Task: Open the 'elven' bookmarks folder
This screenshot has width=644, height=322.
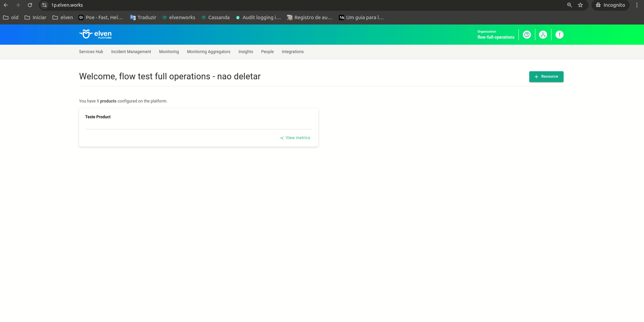Action: pyautogui.click(x=63, y=17)
